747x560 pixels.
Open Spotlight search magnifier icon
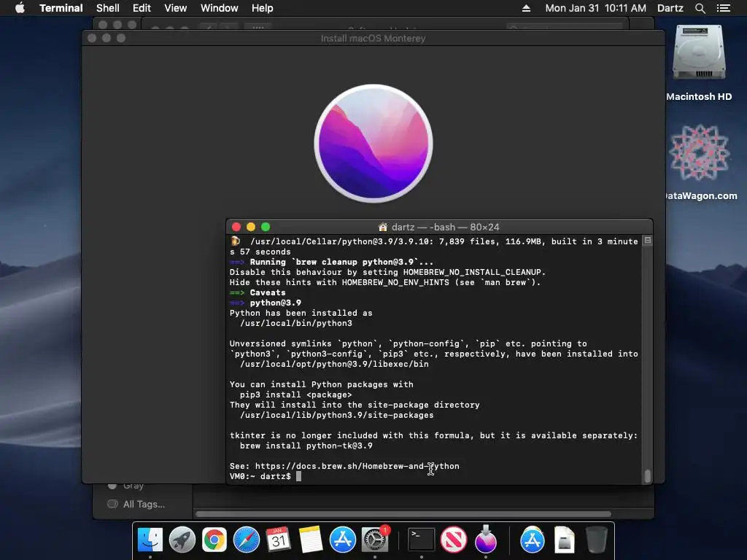point(700,8)
